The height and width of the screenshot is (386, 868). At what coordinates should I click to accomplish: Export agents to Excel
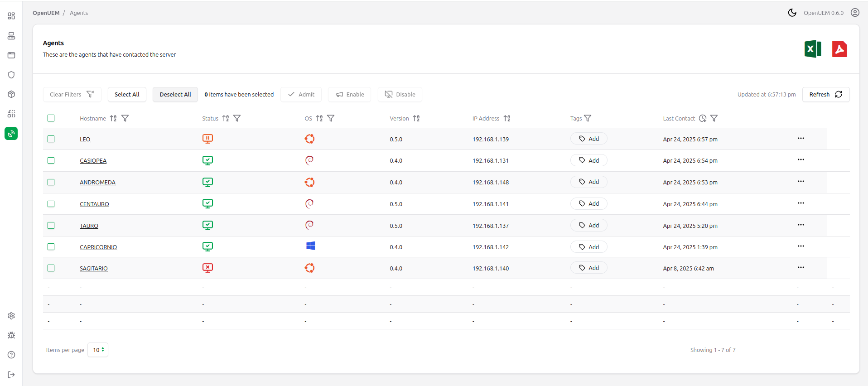[x=813, y=49]
